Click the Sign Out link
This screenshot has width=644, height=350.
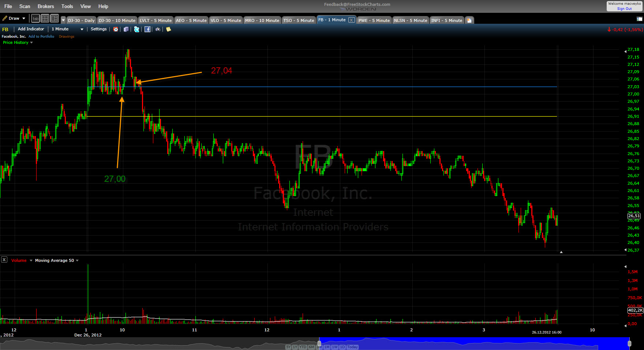(624, 9)
